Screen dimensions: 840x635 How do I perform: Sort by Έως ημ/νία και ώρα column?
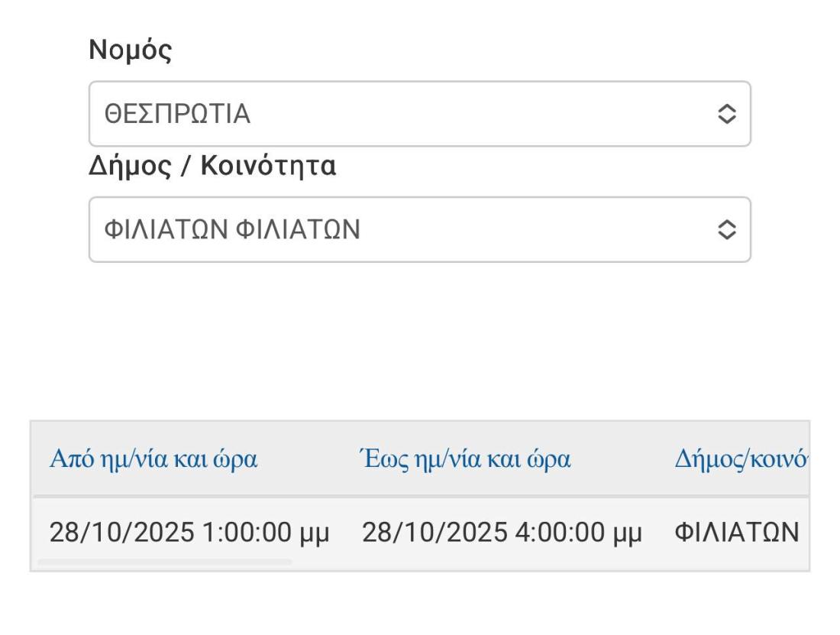pos(465,460)
